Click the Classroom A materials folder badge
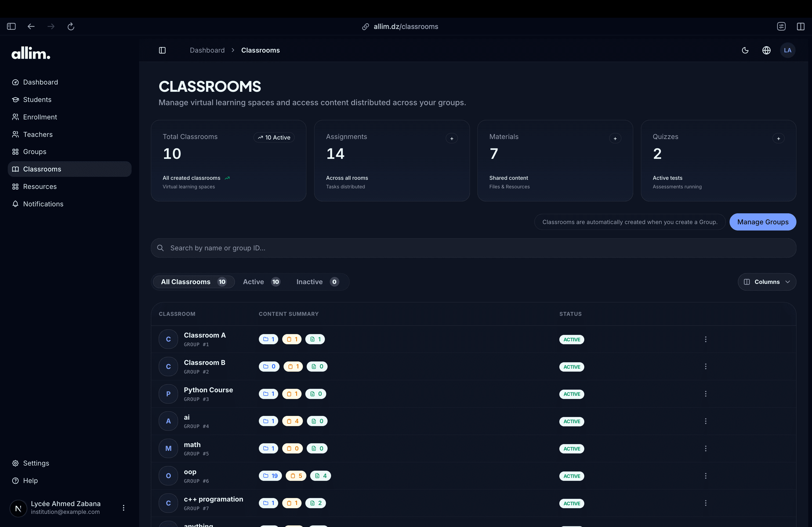Image resolution: width=812 pixels, height=527 pixels. tap(269, 339)
